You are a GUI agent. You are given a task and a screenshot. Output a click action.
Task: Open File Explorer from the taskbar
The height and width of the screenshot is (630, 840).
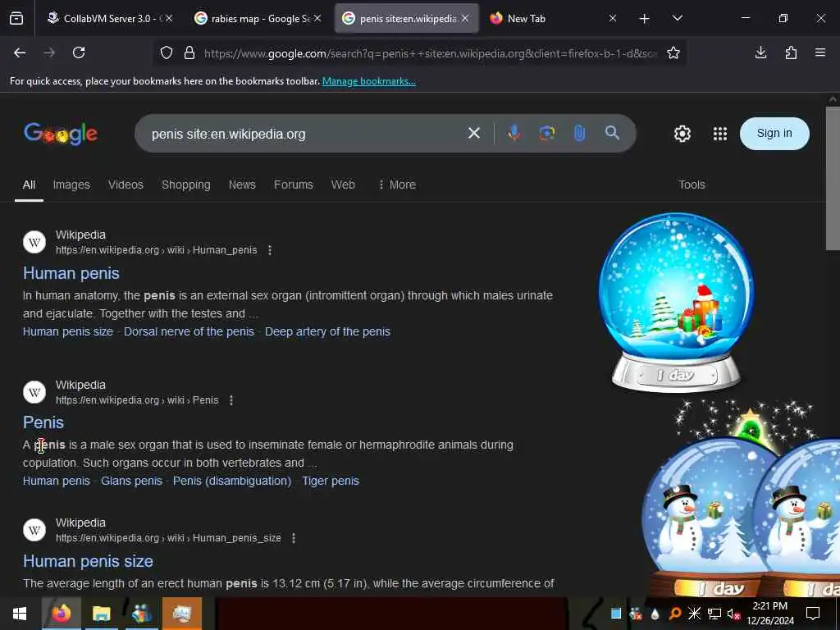pyautogui.click(x=101, y=614)
